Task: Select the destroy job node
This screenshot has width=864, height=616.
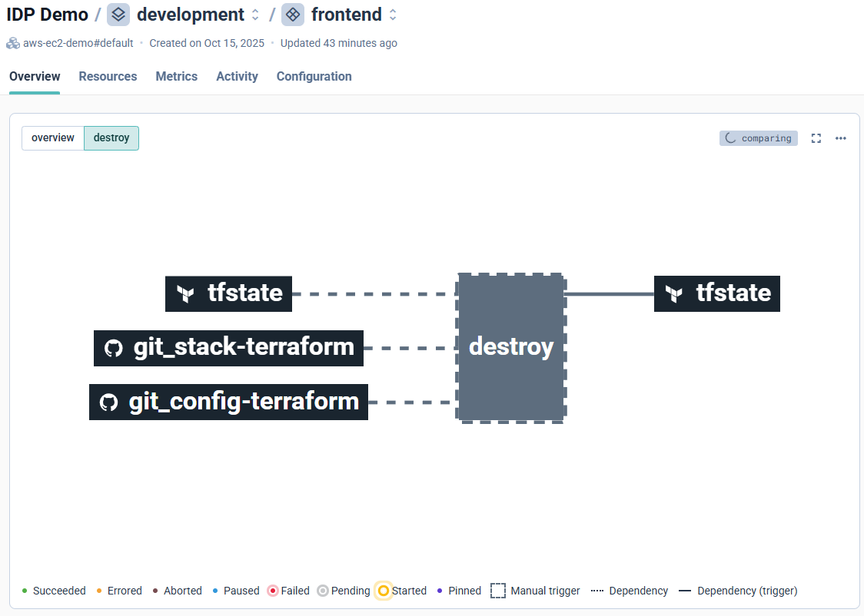Action: [511, 347]
